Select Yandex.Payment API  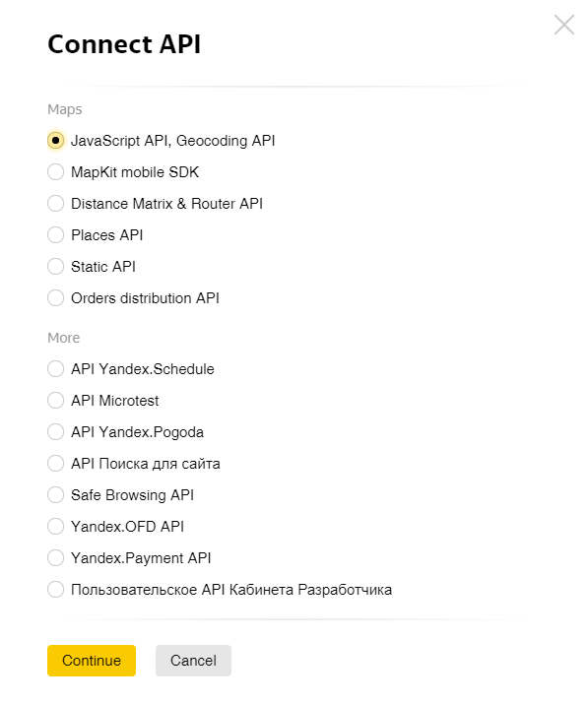pos(55,557)
